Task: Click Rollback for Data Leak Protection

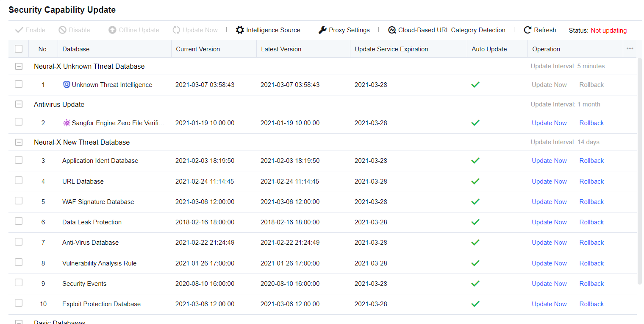Action: coord(591,222)
